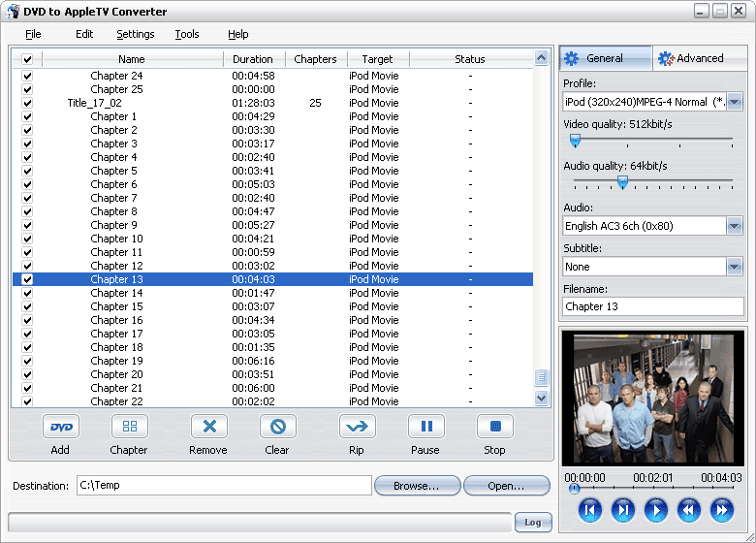Click the Stop icon
The width and height of the screenshot is (756, 543).
click(x=495, y=427)
